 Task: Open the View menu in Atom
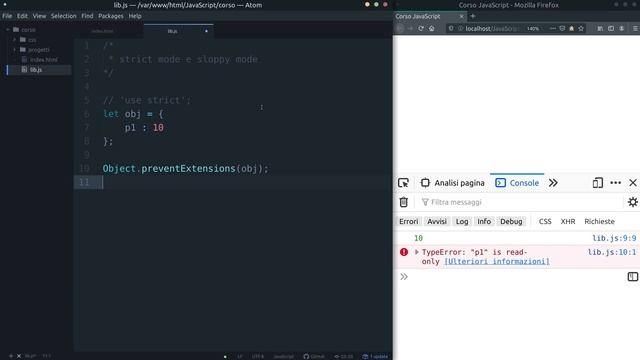39,16
